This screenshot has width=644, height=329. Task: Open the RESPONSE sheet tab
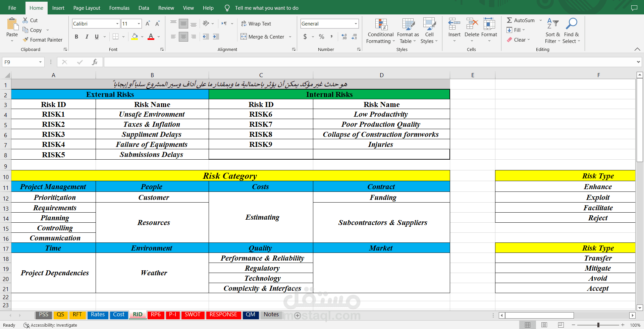tap(223, 315)
